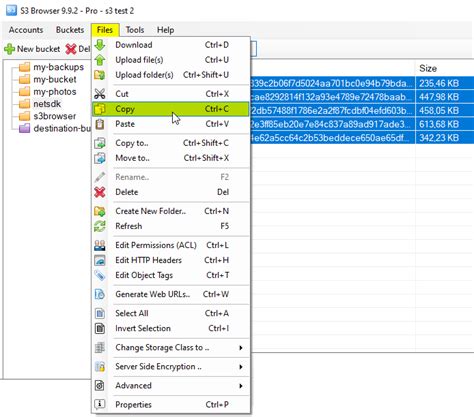Expand Change Storage Class to submenu arrow
474x417 pixels.
click(x=241, y=348)
